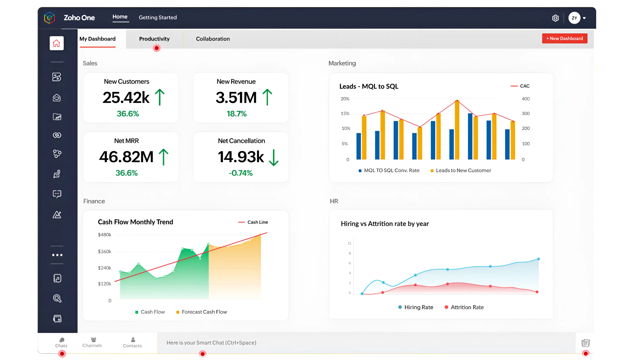Click the magnifier search icon in the sidebar
The width and height of the screenshot is (623, 364).
(57, 298)
